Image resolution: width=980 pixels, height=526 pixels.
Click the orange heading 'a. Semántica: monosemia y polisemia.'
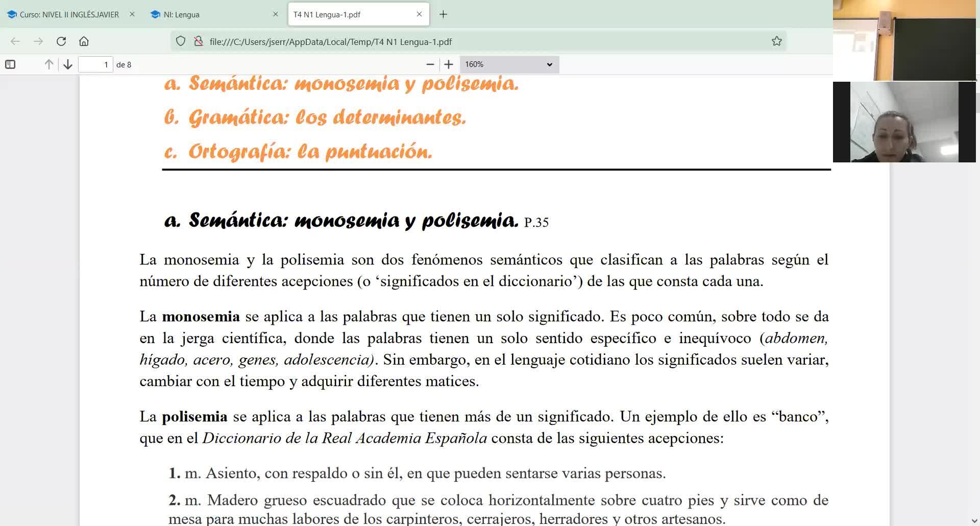(x=341, y=84)
